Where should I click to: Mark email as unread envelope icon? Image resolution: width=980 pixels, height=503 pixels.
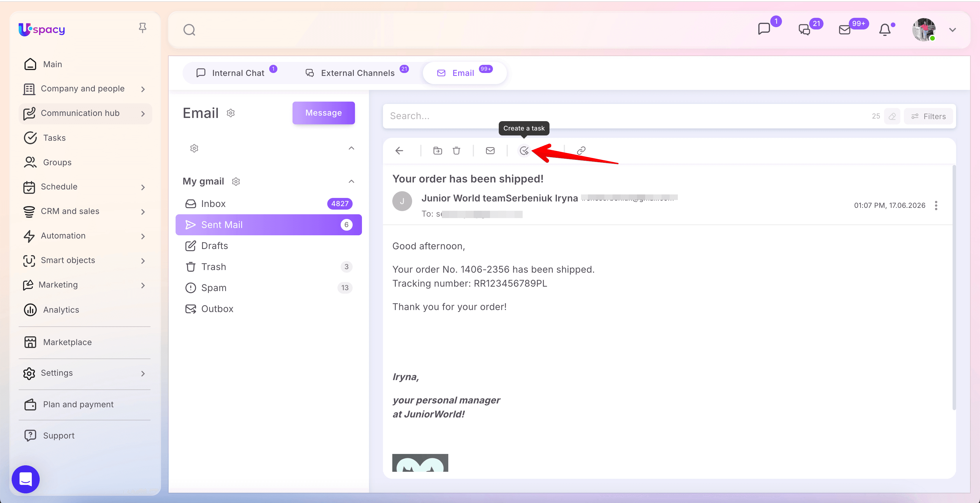pyautogui.click(x=490, y=151)
